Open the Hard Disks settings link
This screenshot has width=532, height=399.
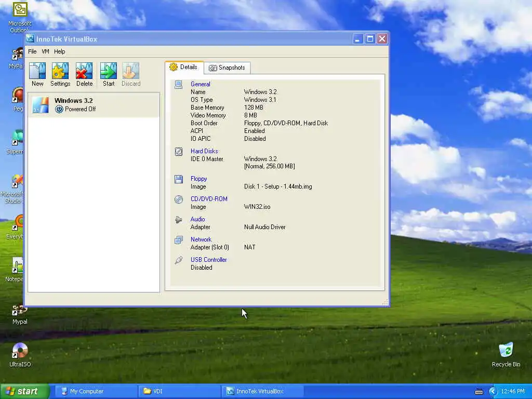[x=204, y=151]
